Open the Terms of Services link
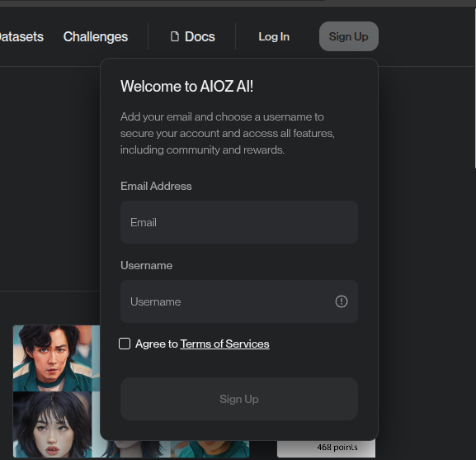 pos(224,344)
